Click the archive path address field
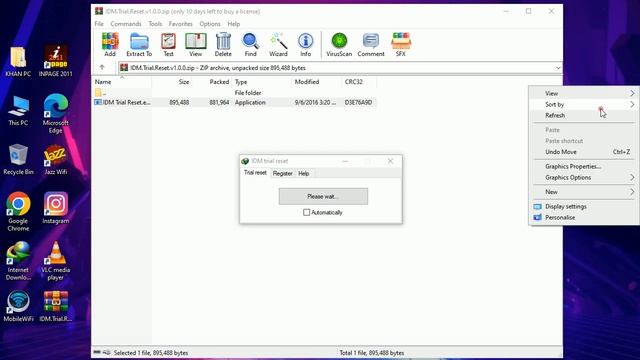The height and width of the screenshot is (360, 640). (x=340, y=68)
